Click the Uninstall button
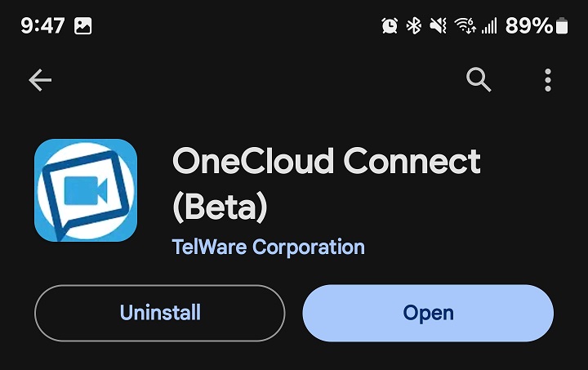The image size is (588, 370). 160,313
